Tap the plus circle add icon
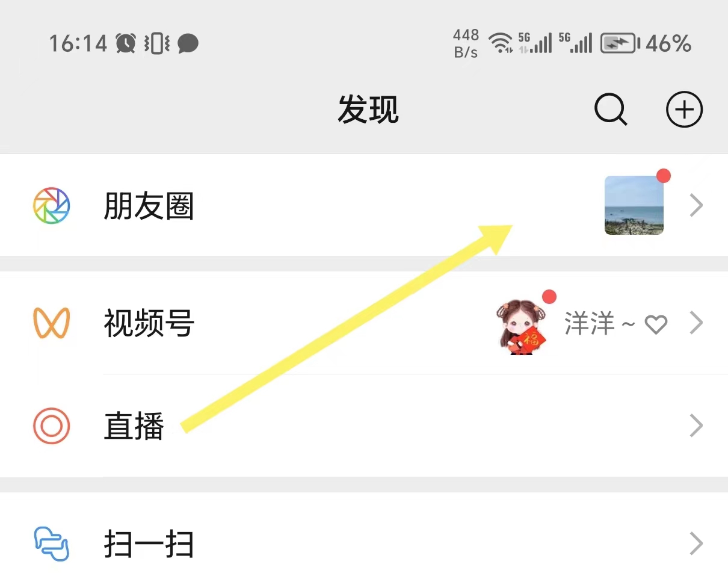The height and width of the screenshot is (573, 728). pyautogui.click(x=684, y=110)
